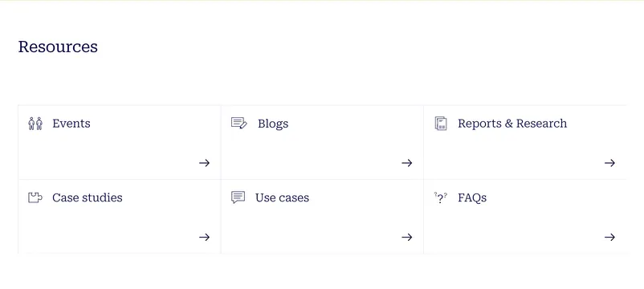Visit the Case studies link
This screenshot has height=289, width=644.
(87, 197)
